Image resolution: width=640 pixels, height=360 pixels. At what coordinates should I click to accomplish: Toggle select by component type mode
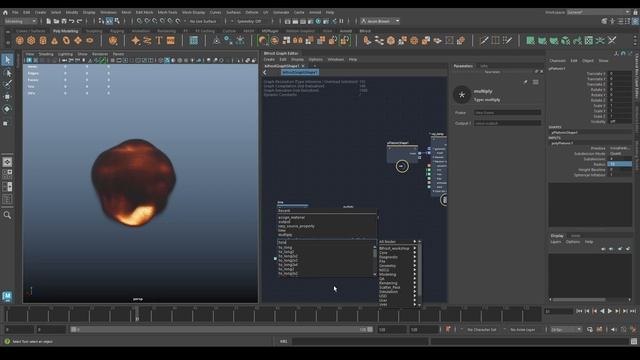click(117, 21)
